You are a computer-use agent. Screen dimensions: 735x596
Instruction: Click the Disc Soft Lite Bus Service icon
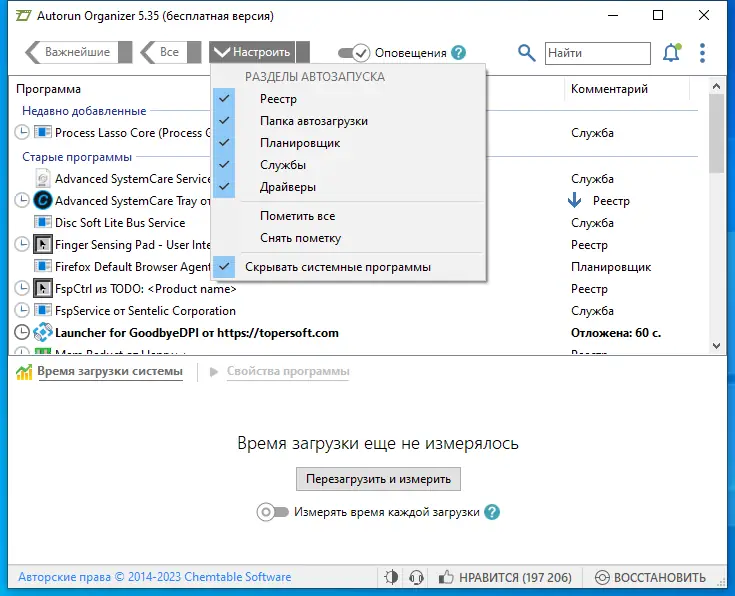[x=43, y=222]
